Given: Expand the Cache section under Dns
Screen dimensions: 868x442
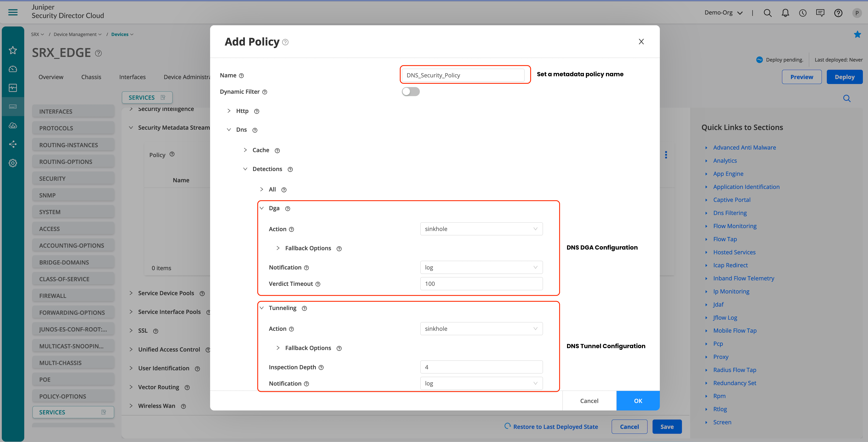Looking at the screenshot, I should coord(245,150).
